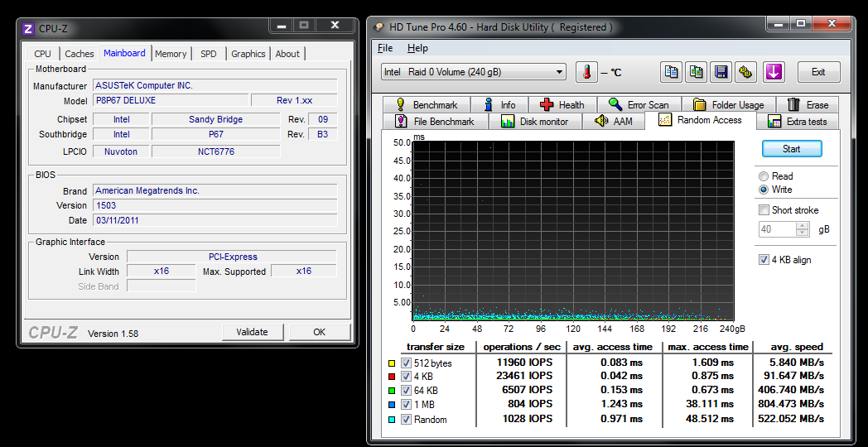Switch to SPD tab in CPU-Z
The image size is (868, 447).
(209, 54)
